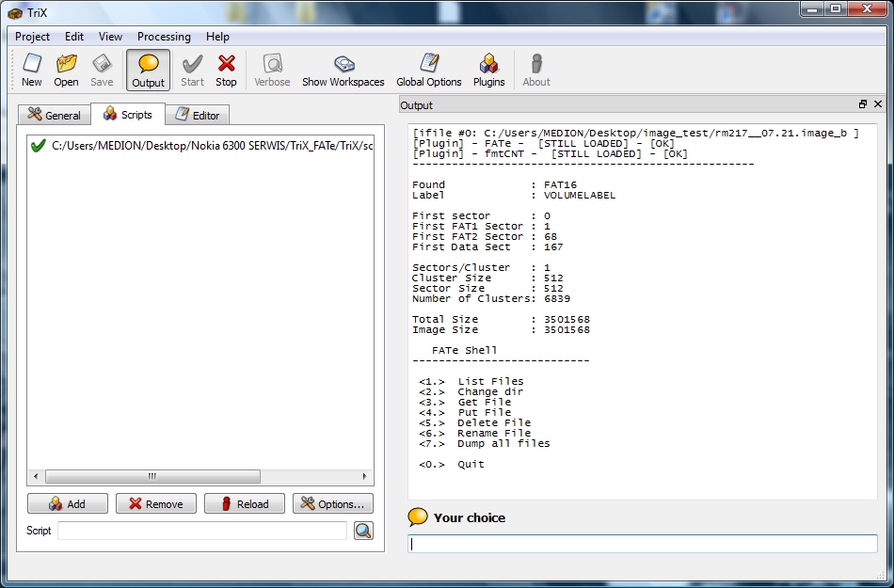Open a project file
Image resolution: width=894 pixels, height=588 pixels.
[66, 70]
